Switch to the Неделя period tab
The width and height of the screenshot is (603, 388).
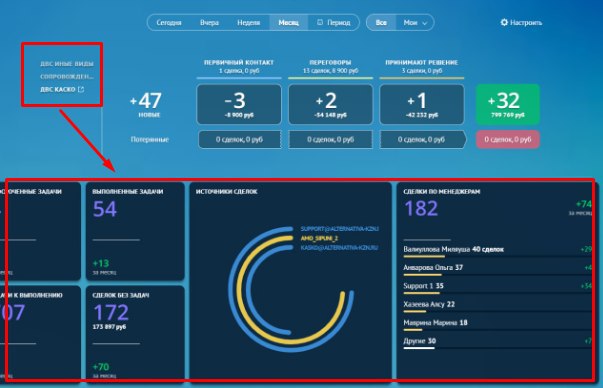click(248, 23)
